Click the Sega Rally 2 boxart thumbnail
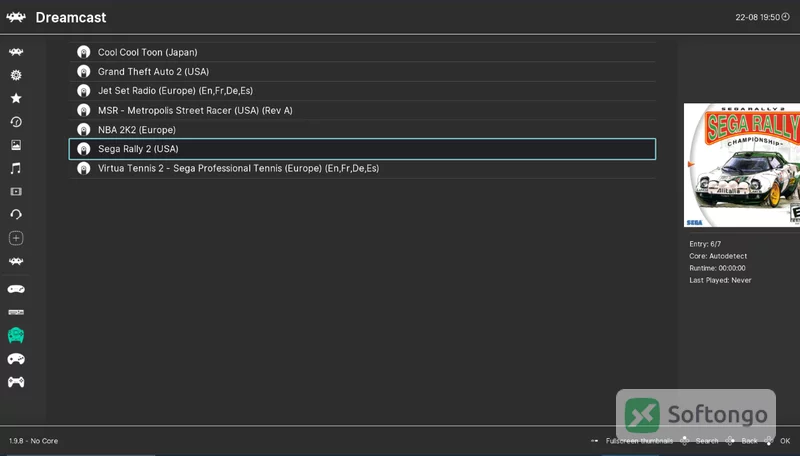The image size is (800, 456). [x=742, y=165]
